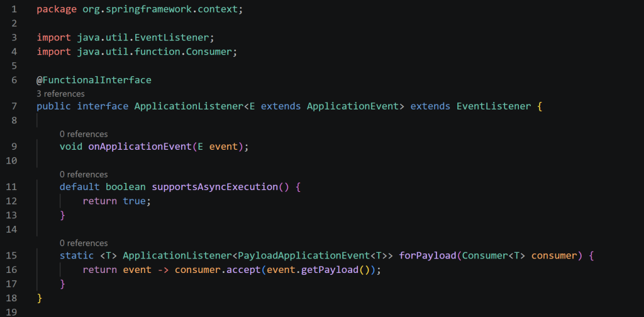
Task: Click the "boolean" keyword on line 11
Action: pyautogui.click(x=126, y=187)
